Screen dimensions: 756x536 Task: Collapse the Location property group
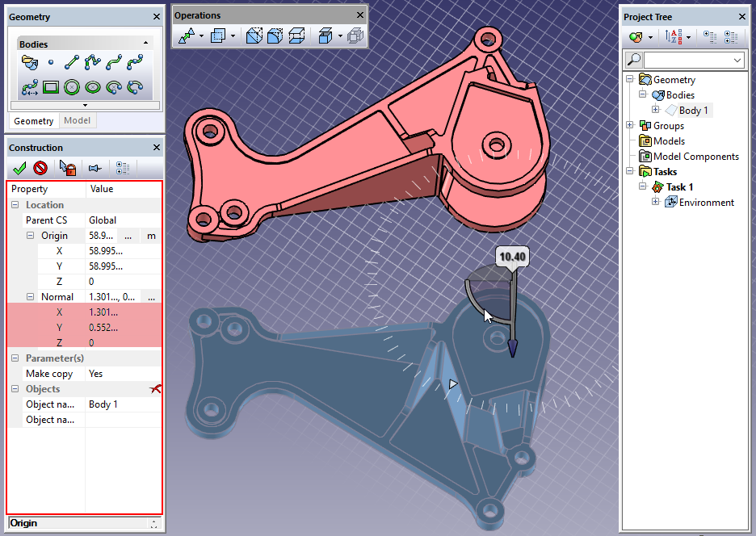point(16,205)
